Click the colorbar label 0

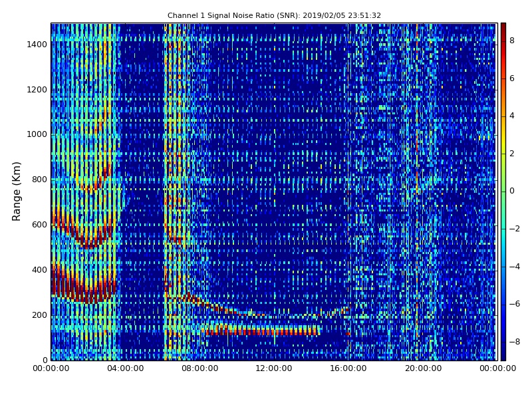click(512, 191)
